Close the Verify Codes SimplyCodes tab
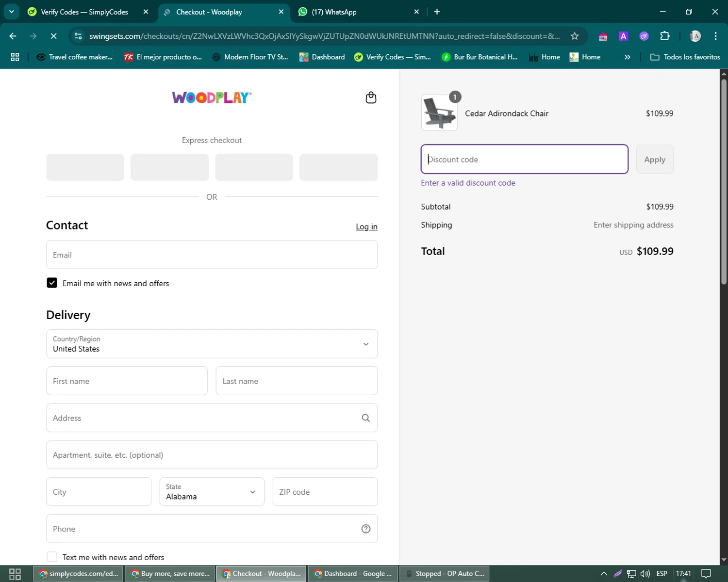 (x=146, y=12)
